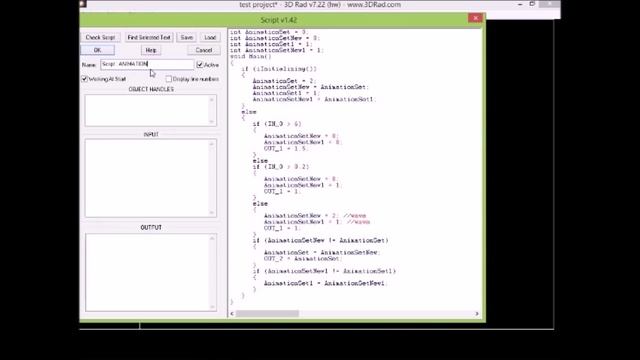Viewport: 640px width, 360px height.
Task: Toggle the Working At Start checkbox
Action: 84,79
